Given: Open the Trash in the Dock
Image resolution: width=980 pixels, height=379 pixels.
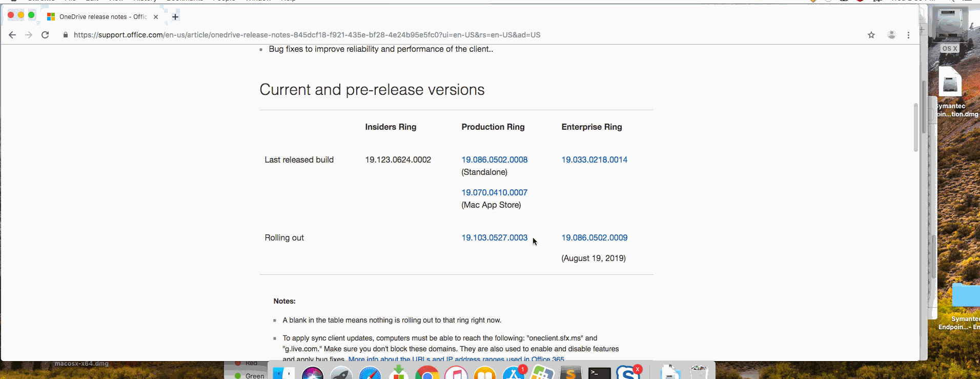Looking at the screenshot, I should (x=699, y=373).
